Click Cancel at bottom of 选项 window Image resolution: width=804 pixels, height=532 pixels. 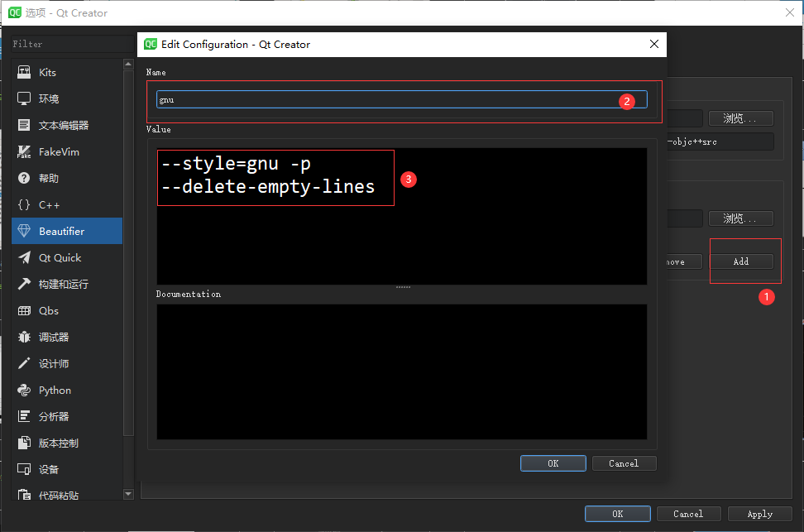(689, 514)
